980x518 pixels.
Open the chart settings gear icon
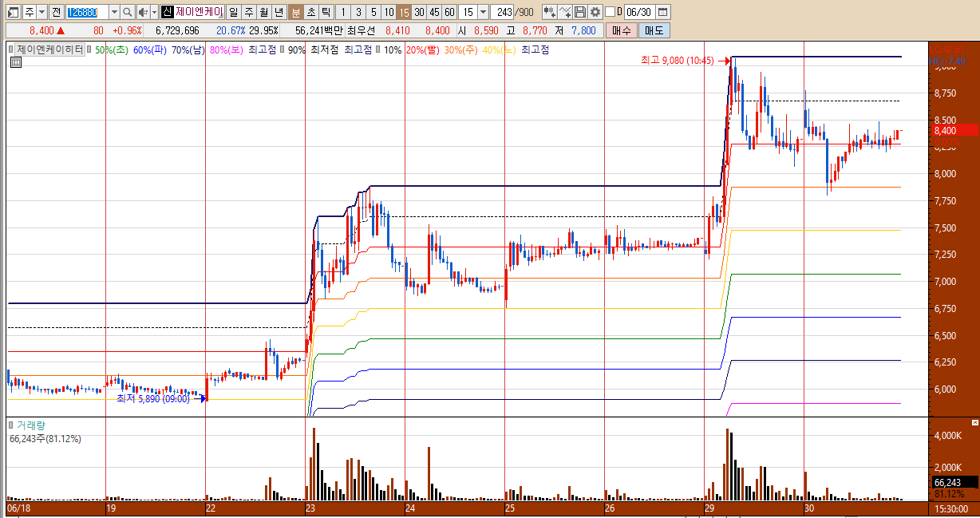(x=595, y=12)
